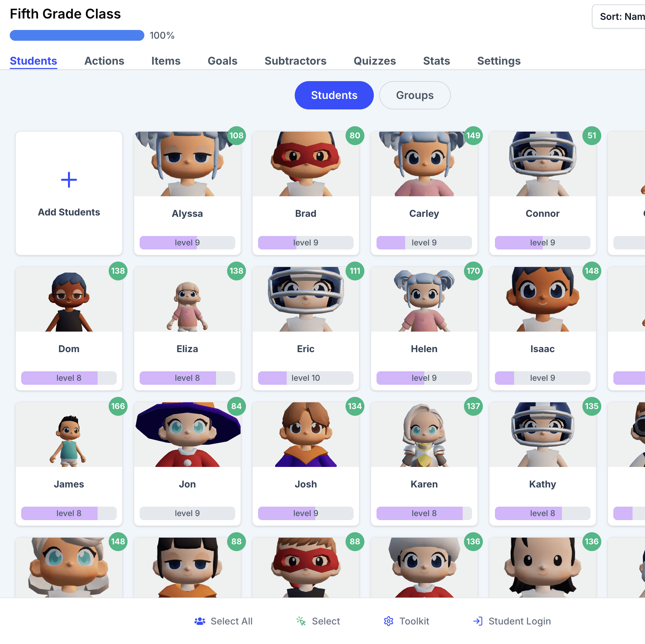The height and width of the screenshot is (644, 645).
Task: Open the Sort by Name dropdown
Action: 619,16
